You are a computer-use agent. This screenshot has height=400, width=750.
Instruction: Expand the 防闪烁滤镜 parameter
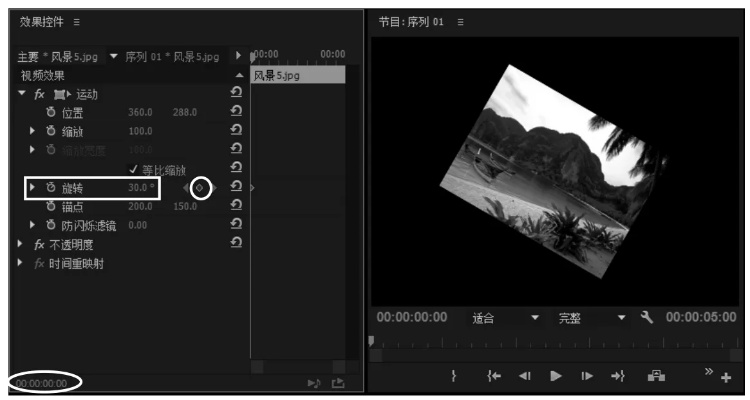(x=32, y=224)
